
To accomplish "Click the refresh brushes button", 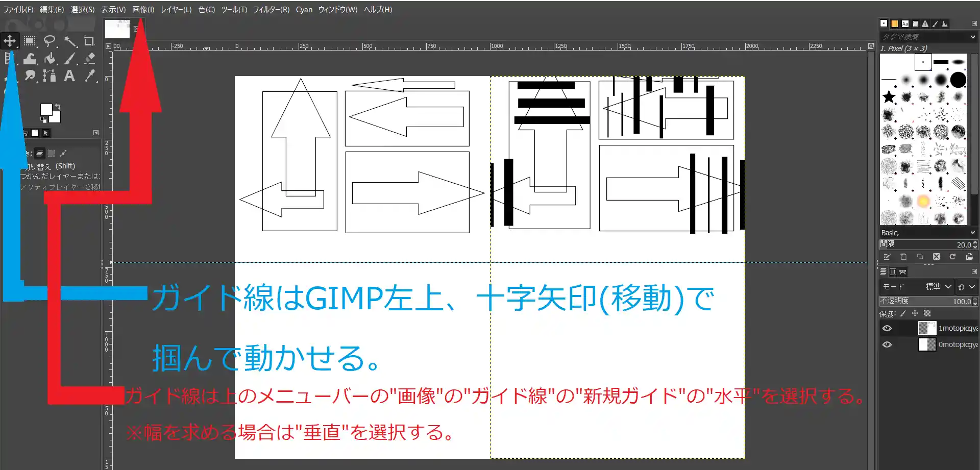I will [x=952, y=257].
